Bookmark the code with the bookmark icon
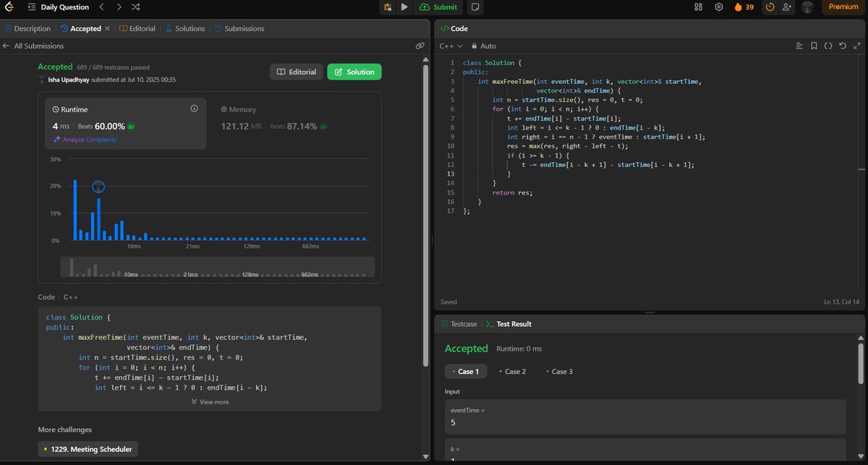 pos(814,45)
